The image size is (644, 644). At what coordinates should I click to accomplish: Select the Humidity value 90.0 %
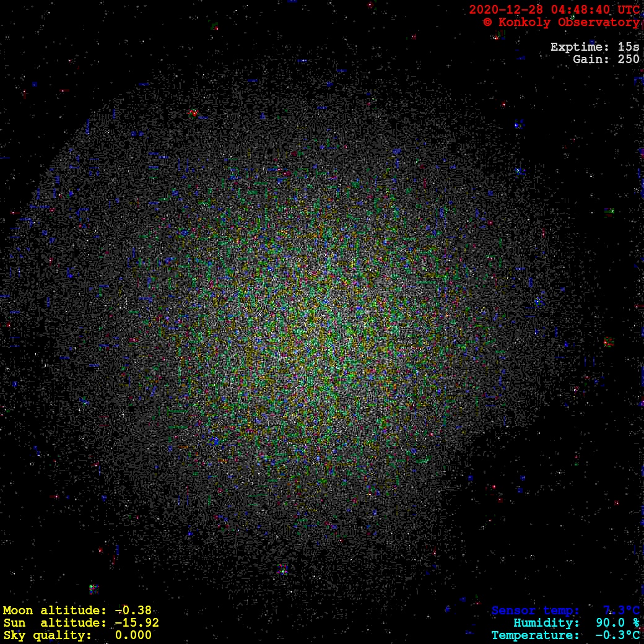(617, 623)
